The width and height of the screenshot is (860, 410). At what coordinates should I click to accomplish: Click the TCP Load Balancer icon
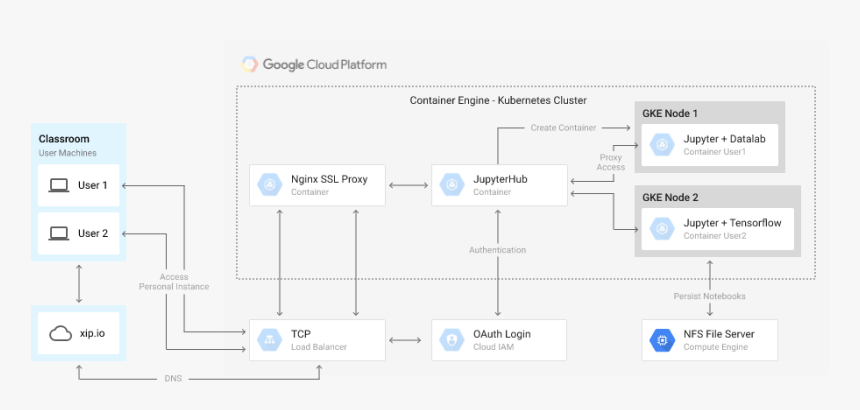pyautogui.click(x=270, y=340)
